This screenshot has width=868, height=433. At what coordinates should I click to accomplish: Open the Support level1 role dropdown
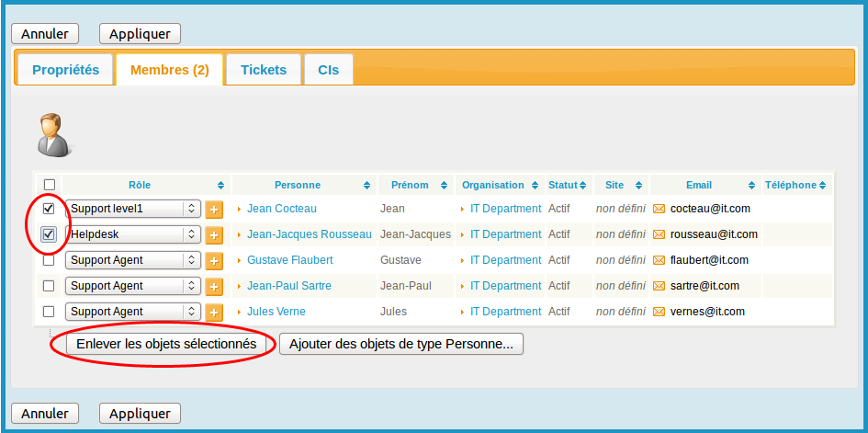click(x=133, y=209)
